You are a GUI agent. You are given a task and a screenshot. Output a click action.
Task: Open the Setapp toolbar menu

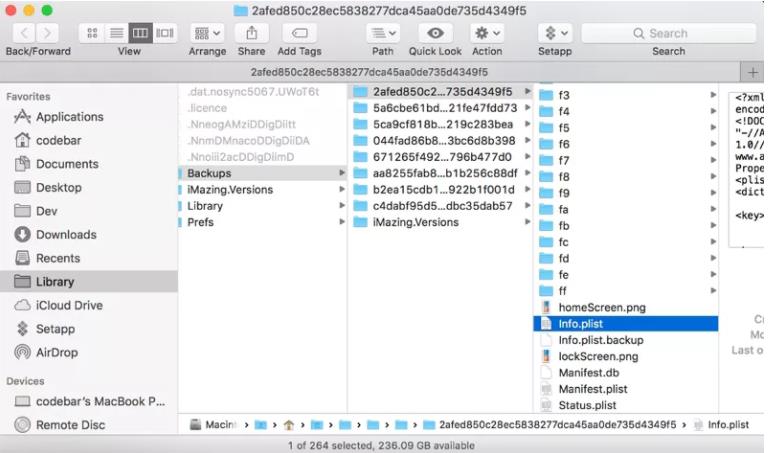pyautogui.click(x=554, y=33)
